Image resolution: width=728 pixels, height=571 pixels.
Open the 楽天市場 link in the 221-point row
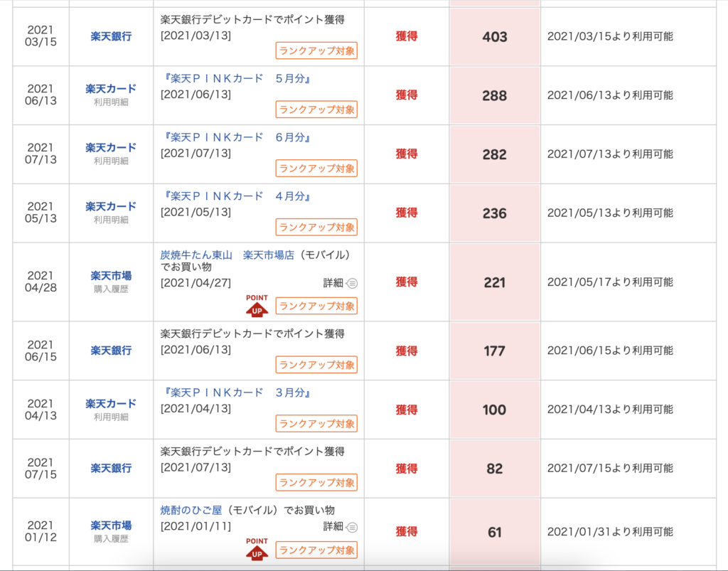coord(111,276)
